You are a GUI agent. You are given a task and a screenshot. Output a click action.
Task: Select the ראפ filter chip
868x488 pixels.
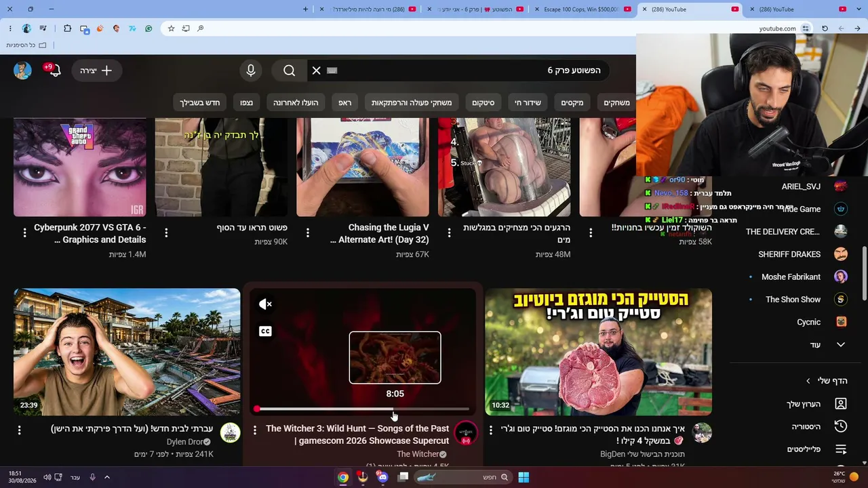(x=345, y=102)
